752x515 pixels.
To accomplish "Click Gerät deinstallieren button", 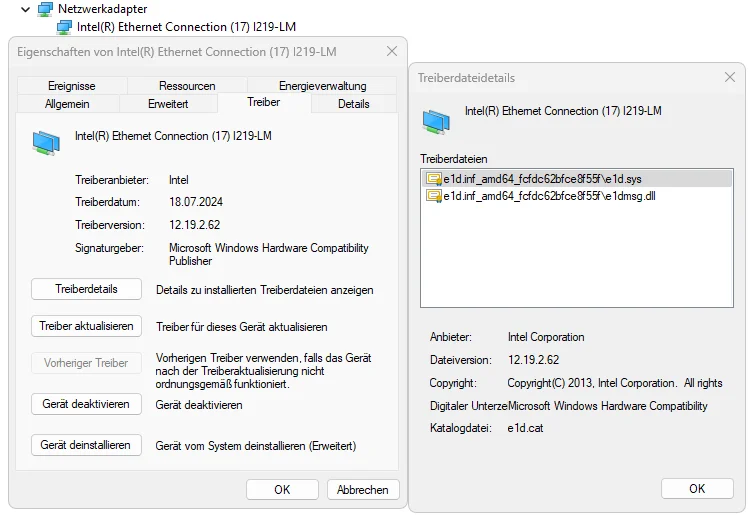I will pos(86,445).
